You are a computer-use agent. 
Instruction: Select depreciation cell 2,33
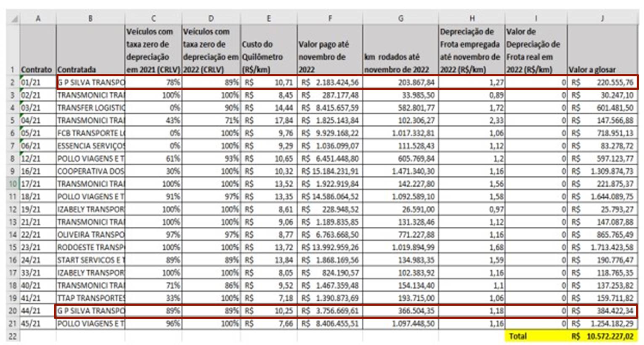[472, 120]
